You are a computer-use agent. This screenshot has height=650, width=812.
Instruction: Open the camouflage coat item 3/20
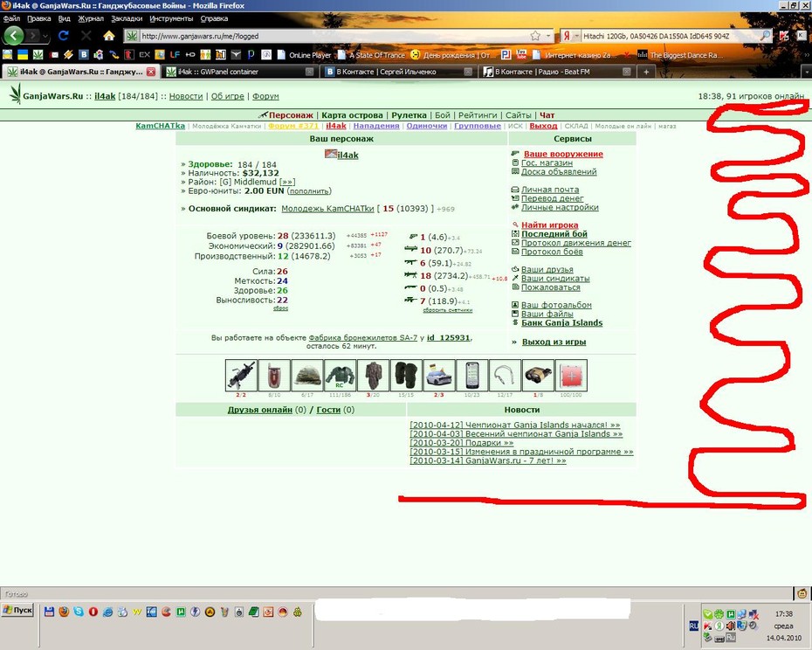373,375
